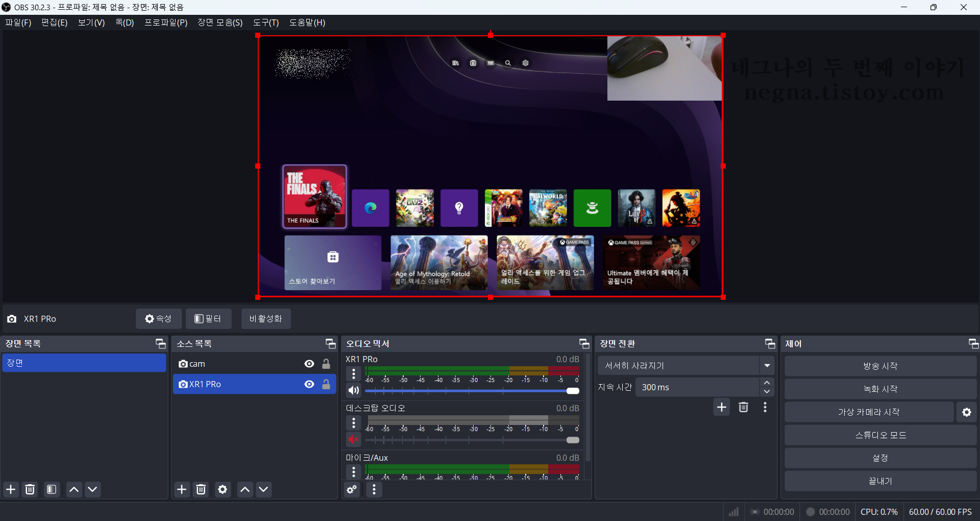
Task: Click 비활성화 deactivate button
Action: tap(265, 319)
